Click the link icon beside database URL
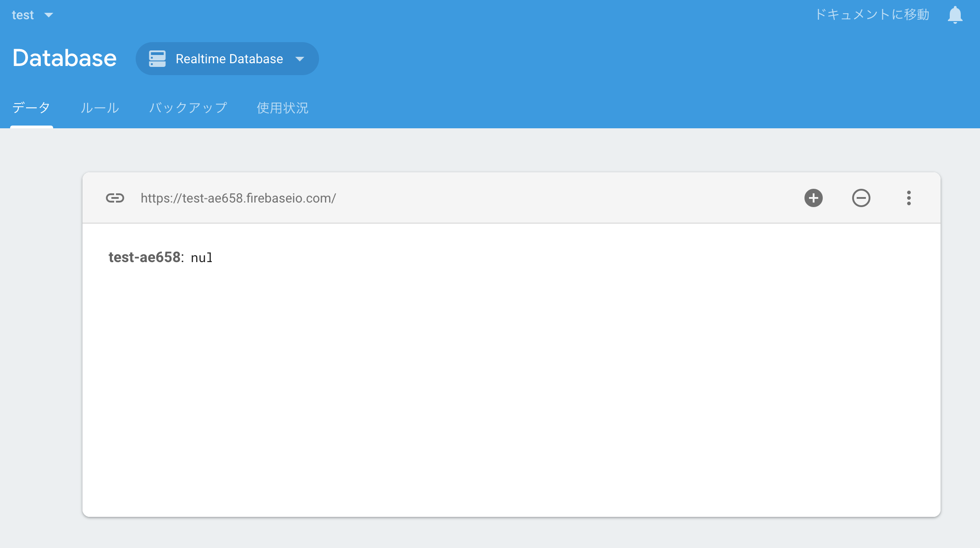This screenshot has height=548, width=980. click(115, 198)
